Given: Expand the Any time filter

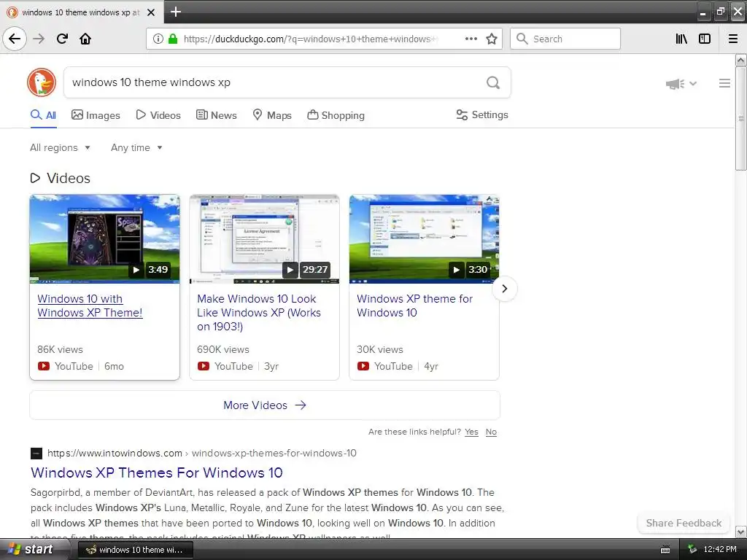Looking at the screenshot, I should (136, 147).
